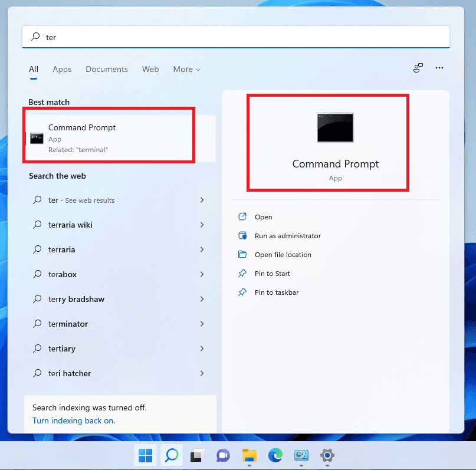The height and width of the screenshot is (470, 476).
Task: Click magnifier icon beside 'tertiary'
Action: point(37,349)
